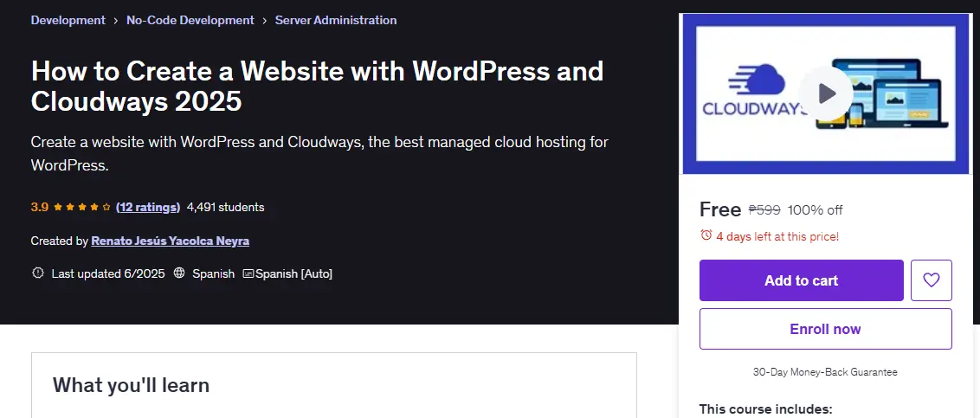Click the last updated info icon
980x418 pixels.
pyautogui.click(x=37, y=273)
